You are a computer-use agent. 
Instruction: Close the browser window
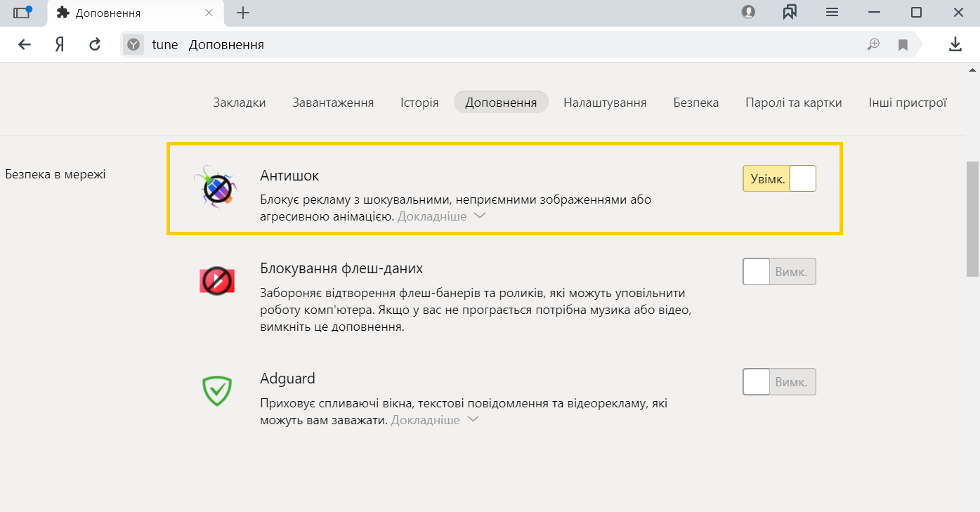click(x=958, y=12)
